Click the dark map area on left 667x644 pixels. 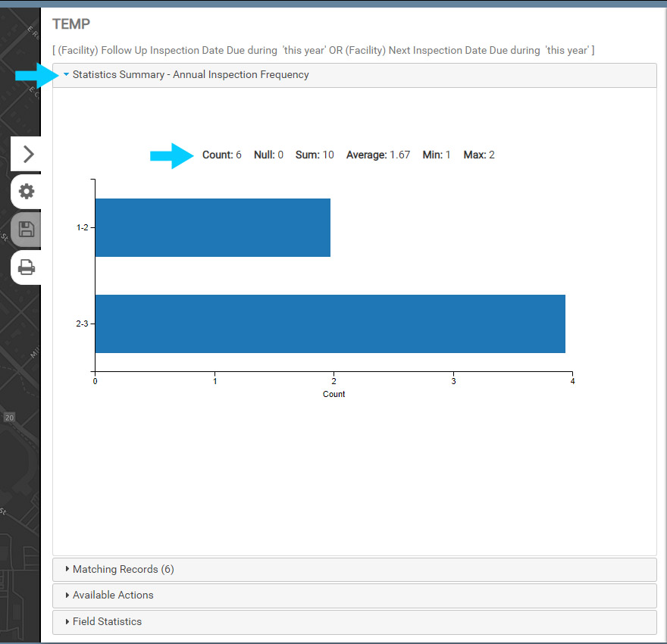point(19,455)
